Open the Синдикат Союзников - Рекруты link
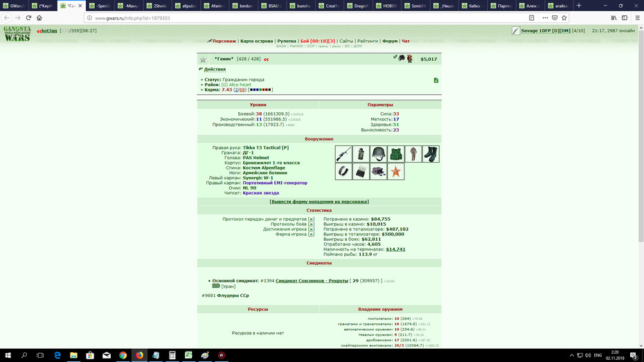Screen dimensions: 644x362 pos(312,281)
